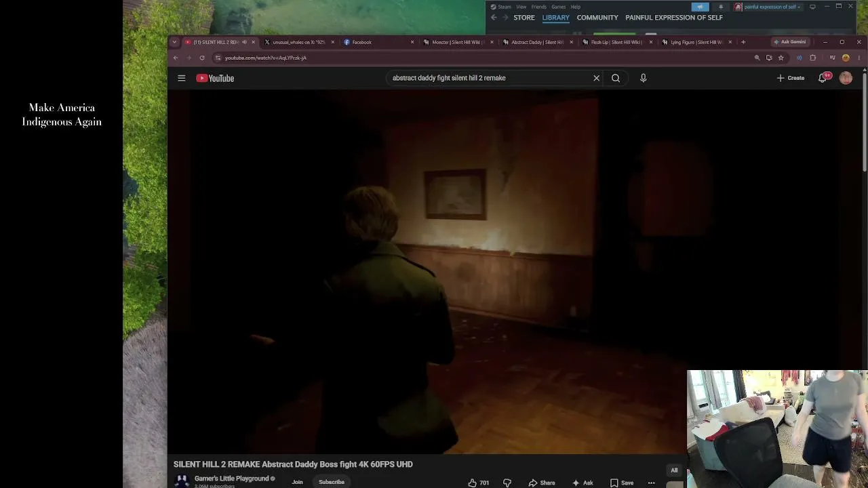Open the Help menu in Steam

pos(576,7)
